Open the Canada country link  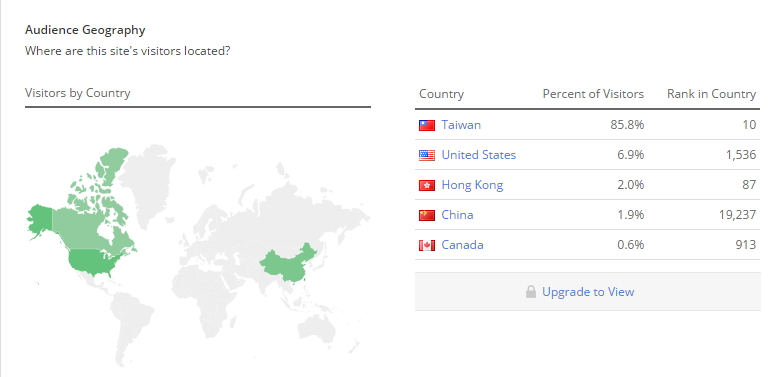tap(462, 245)
